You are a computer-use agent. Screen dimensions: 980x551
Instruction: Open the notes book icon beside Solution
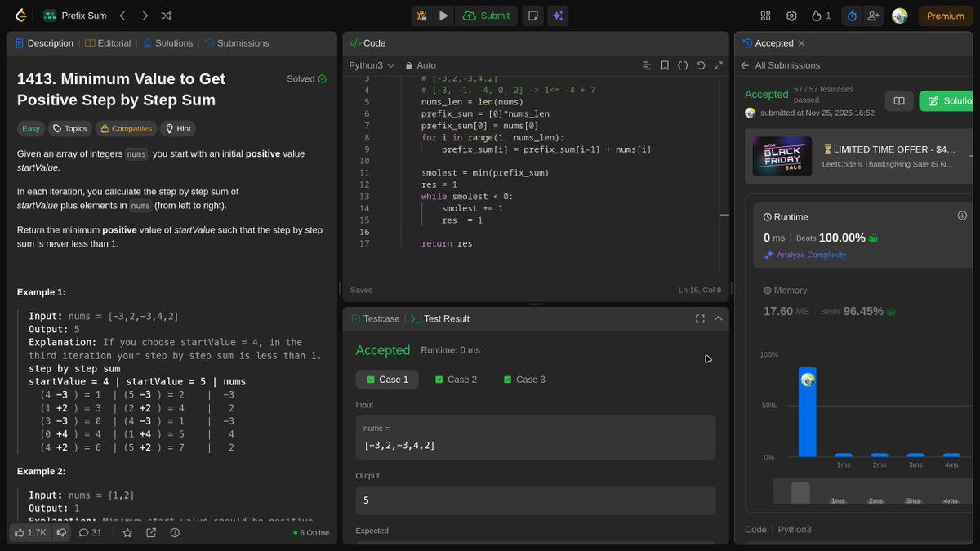899,101
